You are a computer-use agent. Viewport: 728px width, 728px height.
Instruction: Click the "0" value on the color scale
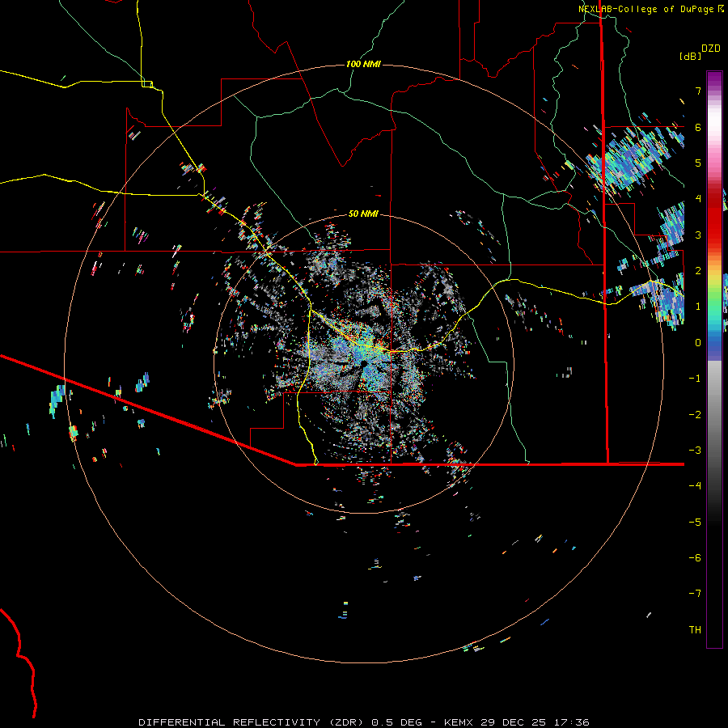698,343
